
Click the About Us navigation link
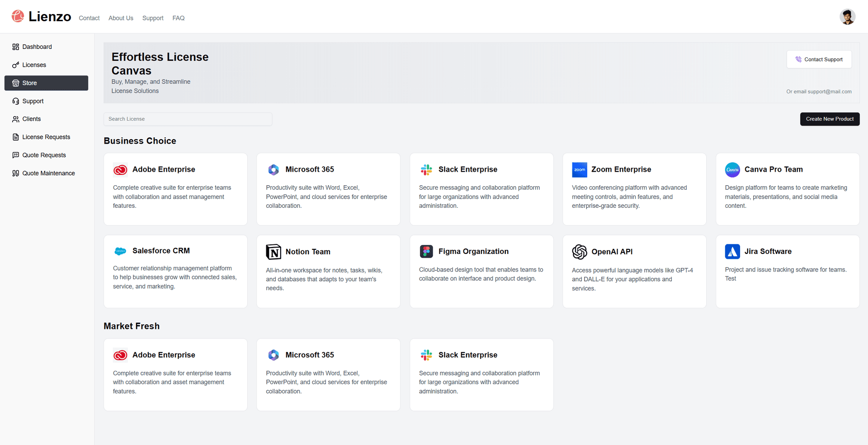pyautogui.click(x=121, y=18)
